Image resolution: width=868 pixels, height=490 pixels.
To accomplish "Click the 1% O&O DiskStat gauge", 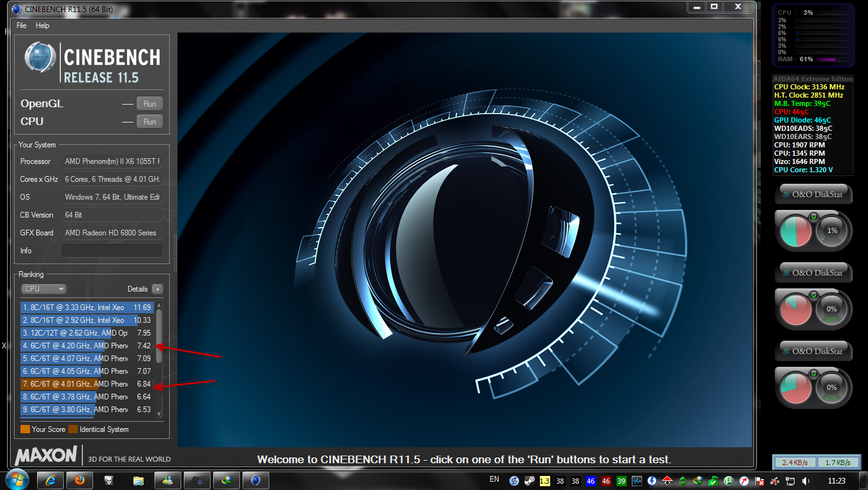I will (832, 230).
